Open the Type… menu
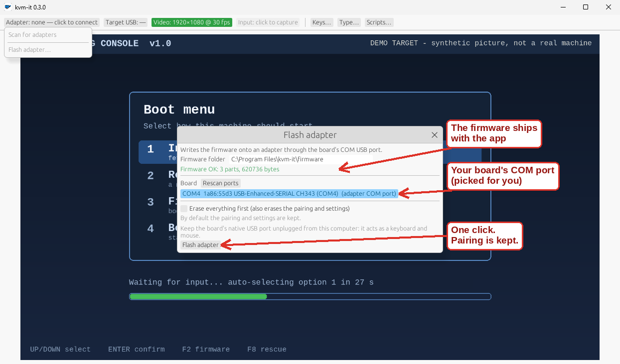620x364 pixels. tap(349, 22)
